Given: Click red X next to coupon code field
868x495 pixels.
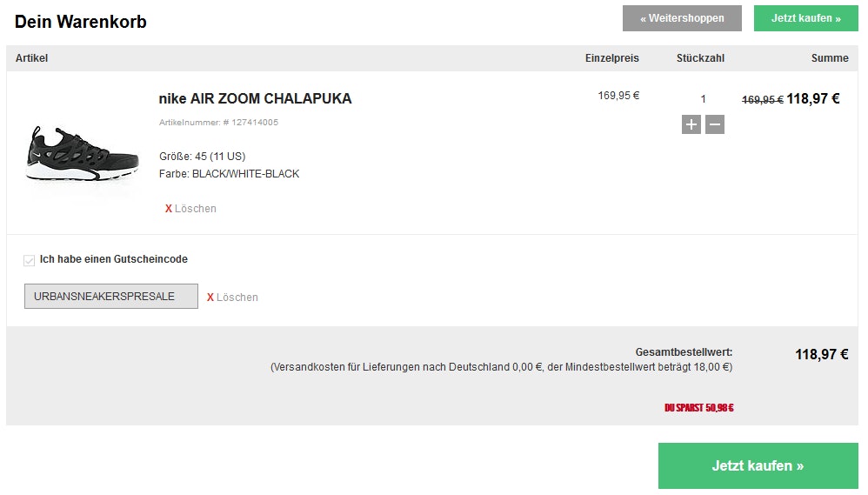Looking at the screenshot, I should (210, 298).
